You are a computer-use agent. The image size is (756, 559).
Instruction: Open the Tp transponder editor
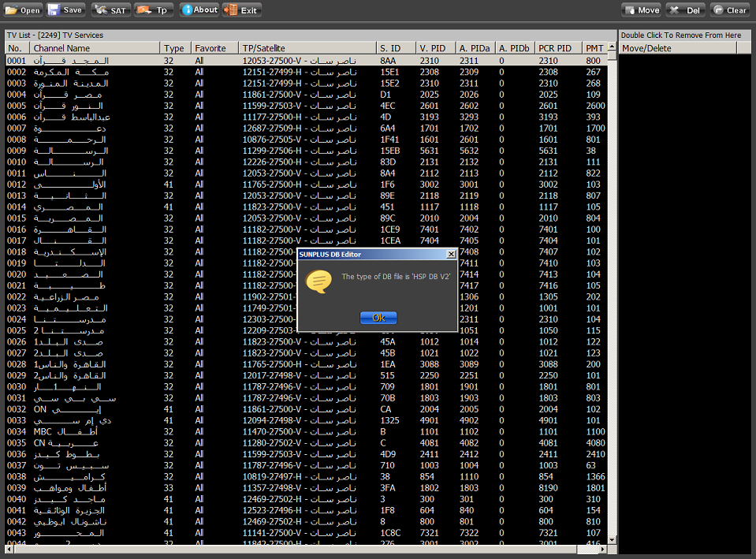coord(153,10)
